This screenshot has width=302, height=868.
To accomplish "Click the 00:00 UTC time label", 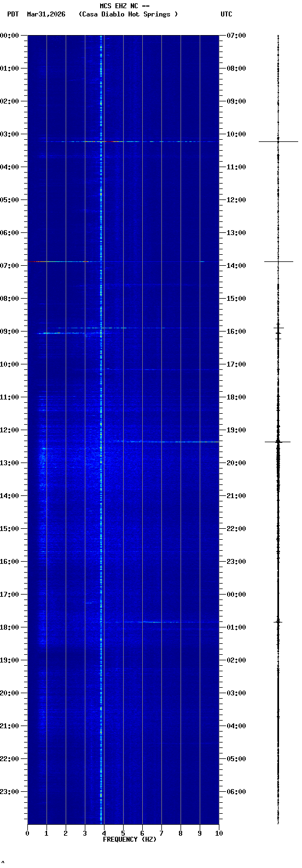I will [x=236, y=595].
